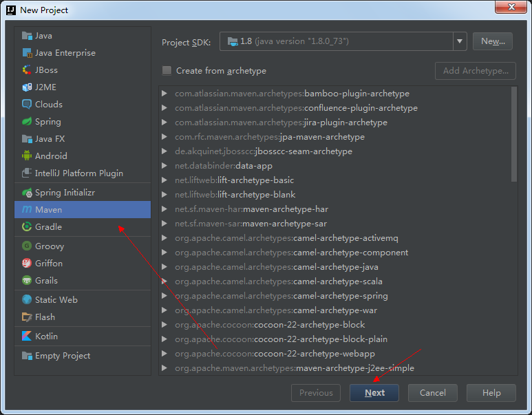Viewport: 532px width, 415px height.
Task: Expand confluence-plugin-archetype entry
Action: [164, 108]
